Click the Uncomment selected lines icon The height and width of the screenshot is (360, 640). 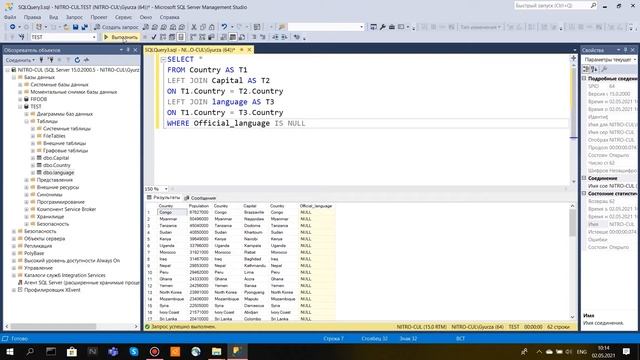[262, 37]
